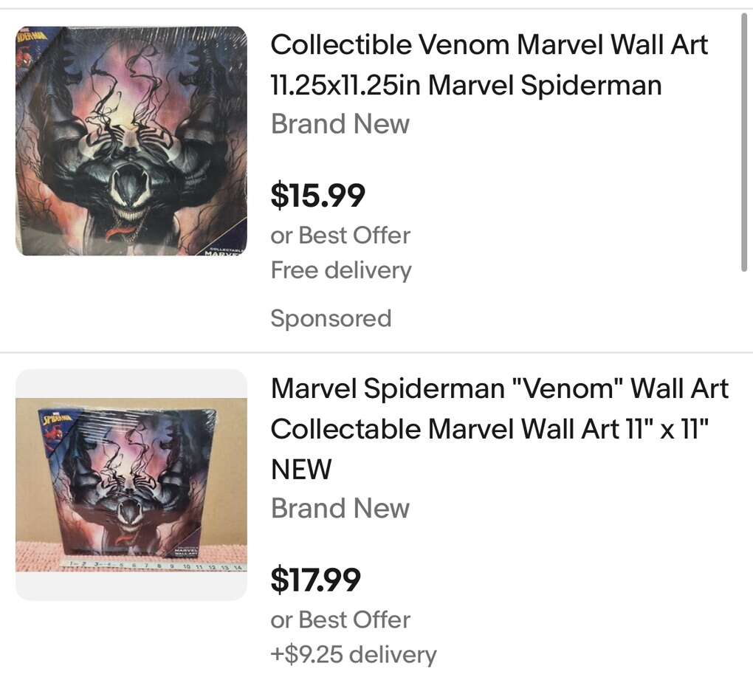Click the $15.99 price
The width and height of the screenshot is (753, 700).
pyautogui.click(x=317, y=195)
